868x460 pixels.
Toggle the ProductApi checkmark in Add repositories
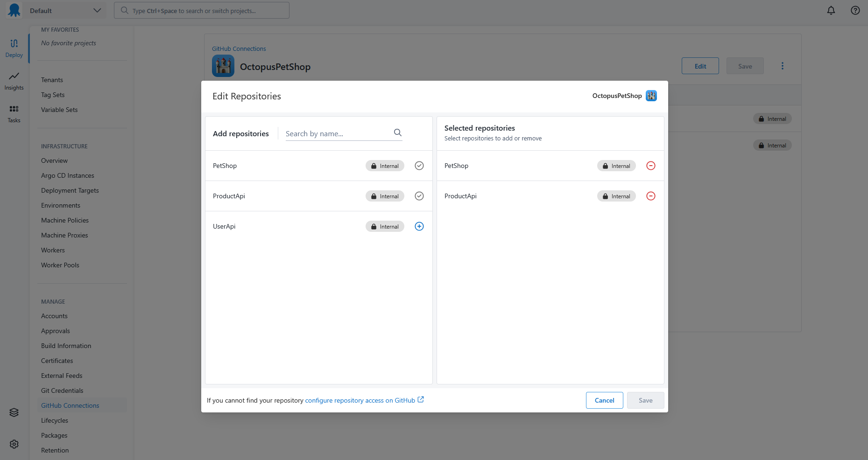(x=419, y=196)
